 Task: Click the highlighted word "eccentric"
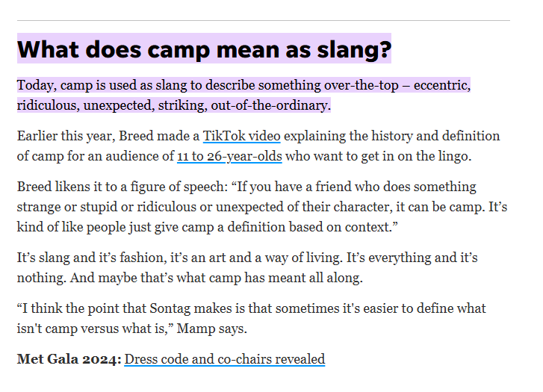point(441,85)
